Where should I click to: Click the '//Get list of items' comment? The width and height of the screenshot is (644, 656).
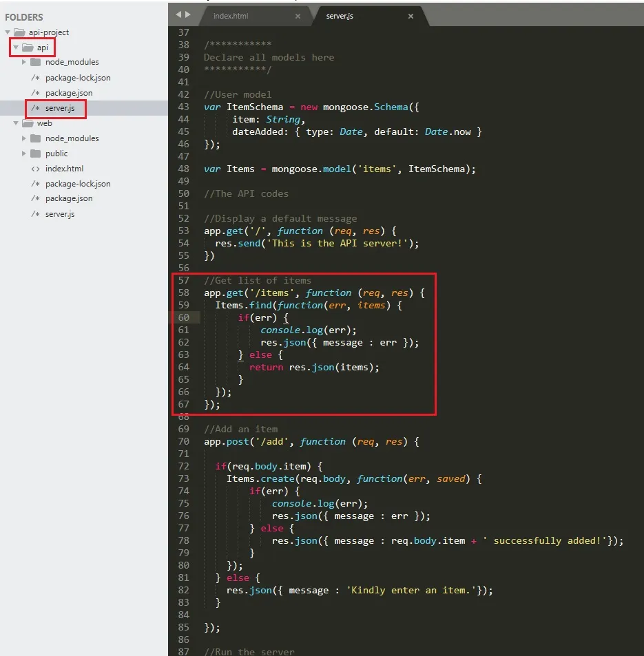pyautogui.click(x=258, y=280)
